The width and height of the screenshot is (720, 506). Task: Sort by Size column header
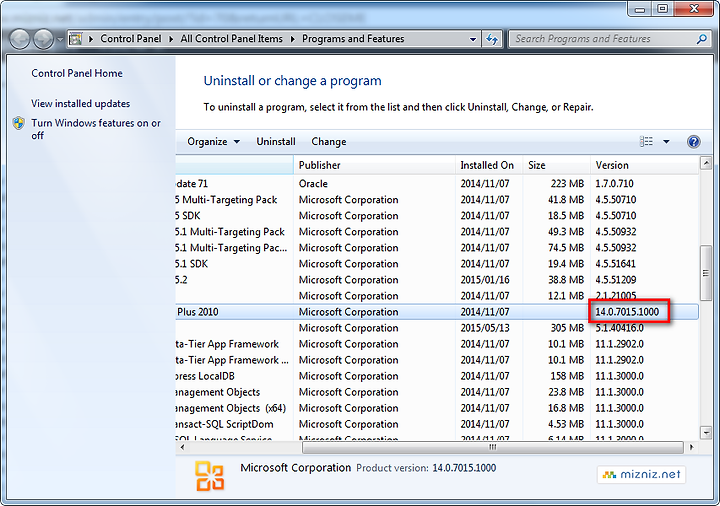[557, 165]
